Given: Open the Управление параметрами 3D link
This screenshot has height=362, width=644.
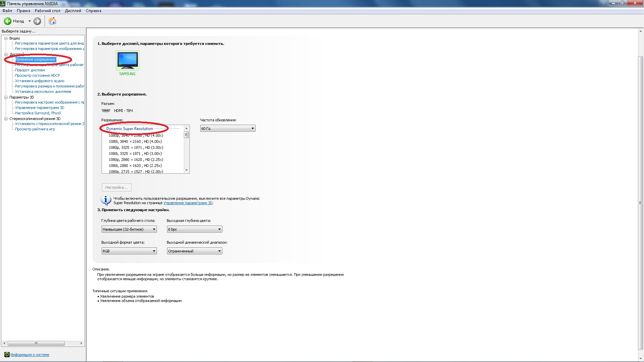Looking at the screenshot, I should click(x=188, y=203).
